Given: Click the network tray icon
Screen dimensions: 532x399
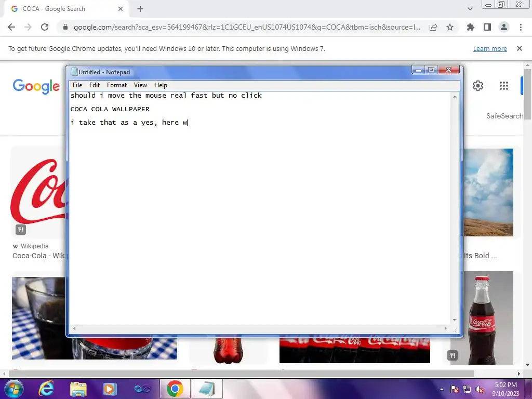Looking at the screenshot, I should (467, 390).
